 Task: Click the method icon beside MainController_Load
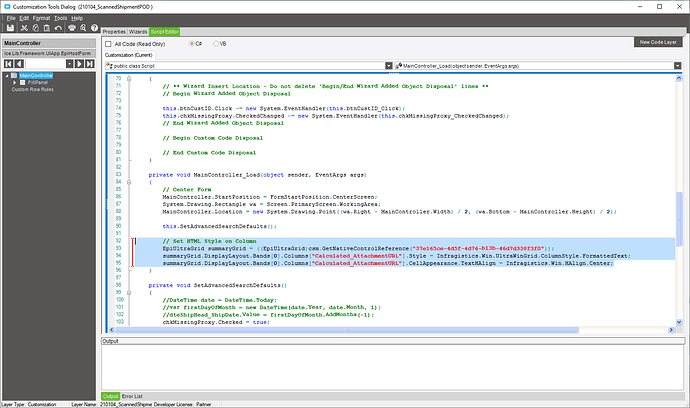click(x=399, y=66)
